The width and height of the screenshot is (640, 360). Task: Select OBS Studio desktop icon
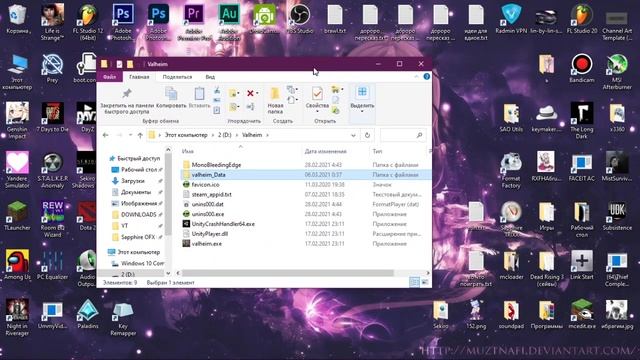coord(300,20)
